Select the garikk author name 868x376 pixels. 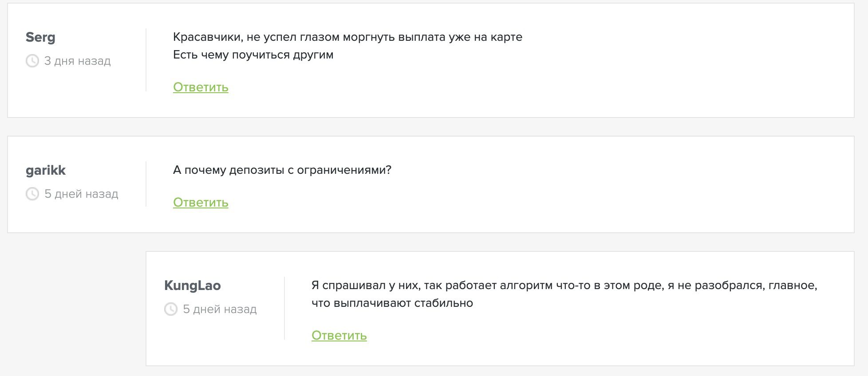click(x=46, y=170)
